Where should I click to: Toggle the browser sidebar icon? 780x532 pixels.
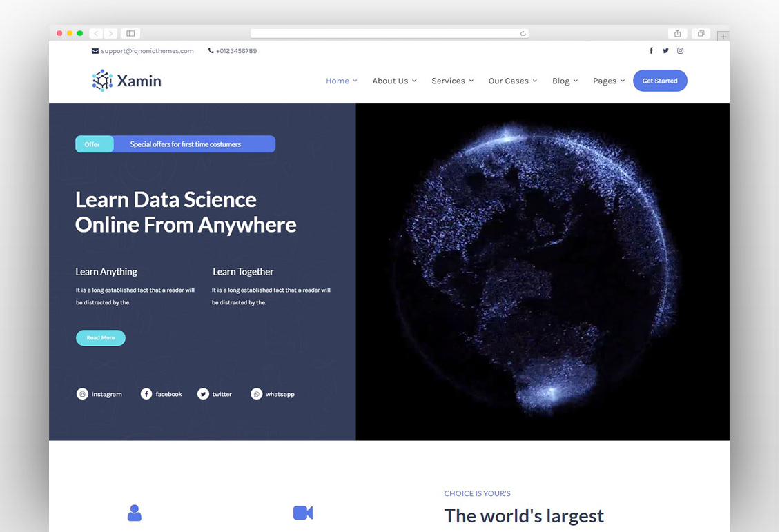pos(130,33)
